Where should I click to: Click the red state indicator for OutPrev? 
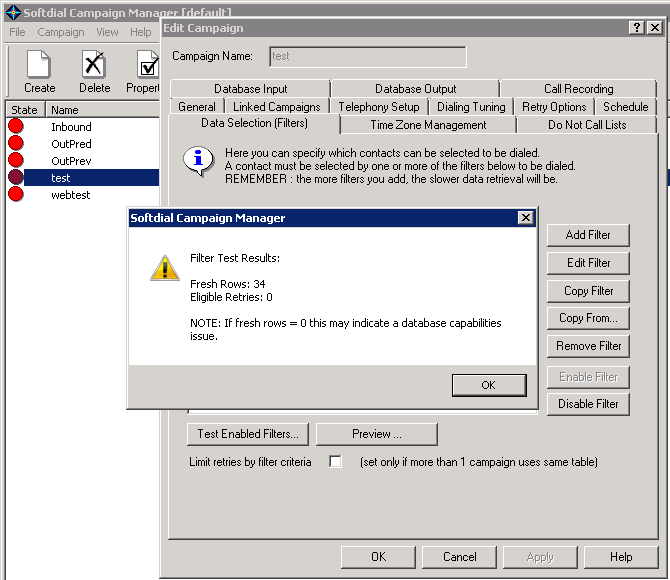(x=16, y=160)
